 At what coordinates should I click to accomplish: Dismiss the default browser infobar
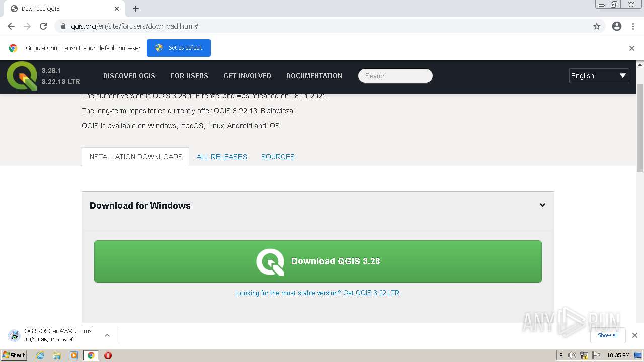[632, 48]
